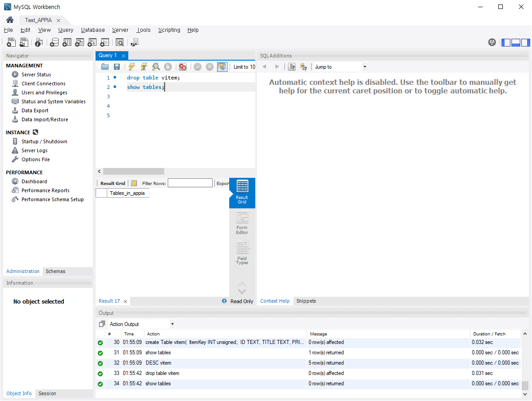Toggle right sidebar visibility
The image size is (532, 401).
pos(525,43)
